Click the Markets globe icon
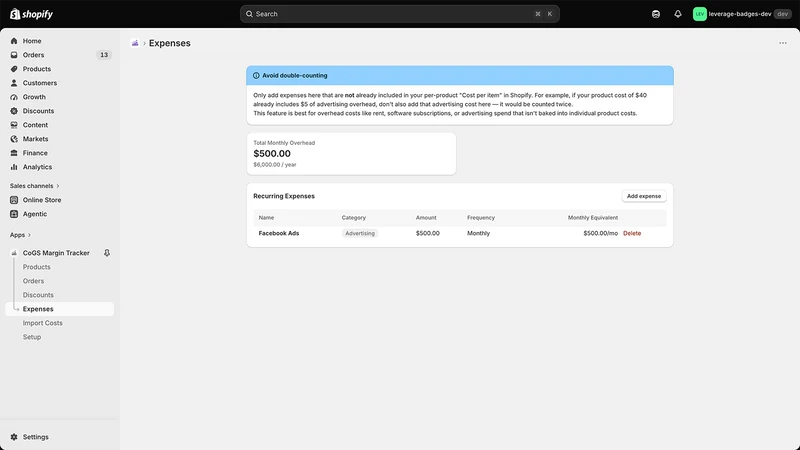Viewport: 800px width, 450px height. [14, 139]
